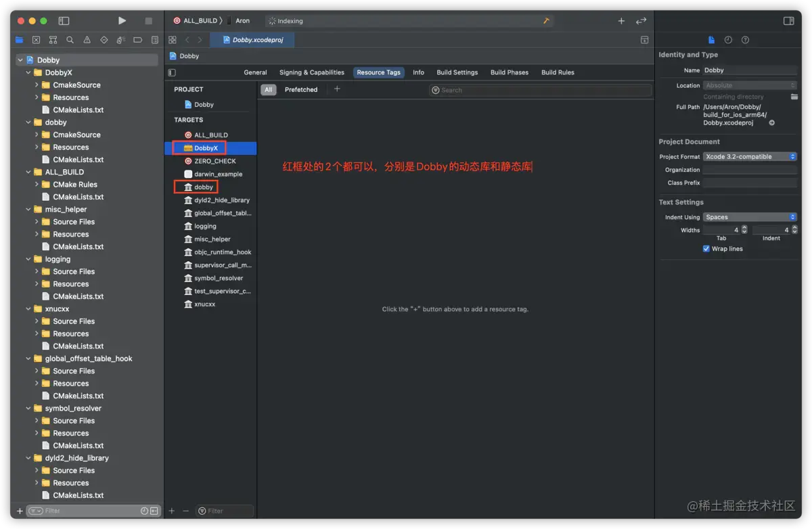The height and width of the screenshot is (529, 812).
Task: Show the Quick Help inspector icon
Action: [x=746, y=40]
